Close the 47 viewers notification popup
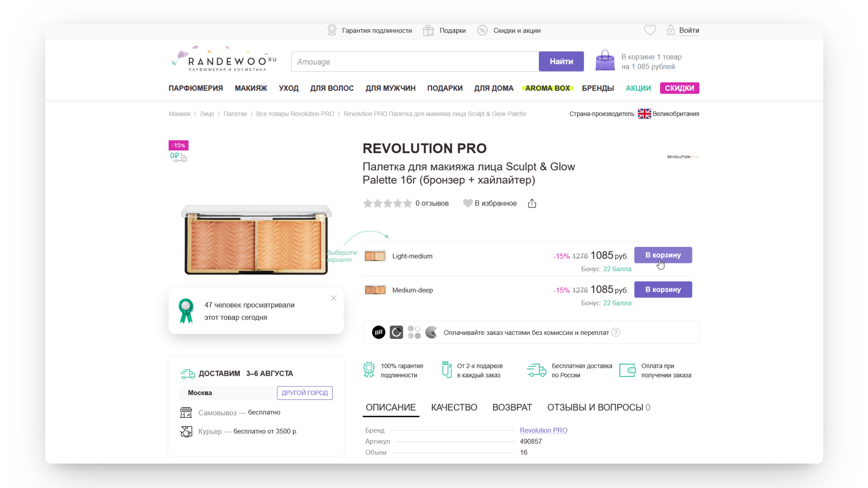 click(334, 298)
